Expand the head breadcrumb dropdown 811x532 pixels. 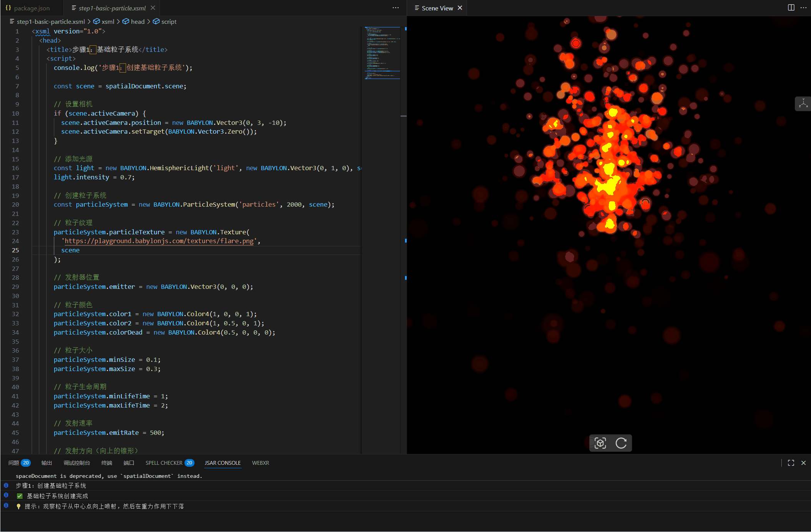(137, 22)
